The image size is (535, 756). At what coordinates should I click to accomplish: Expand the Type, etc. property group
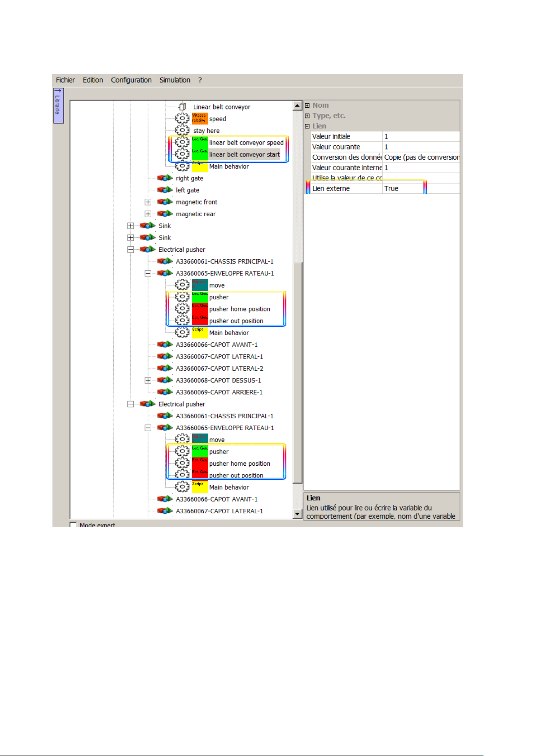[307, 116]
